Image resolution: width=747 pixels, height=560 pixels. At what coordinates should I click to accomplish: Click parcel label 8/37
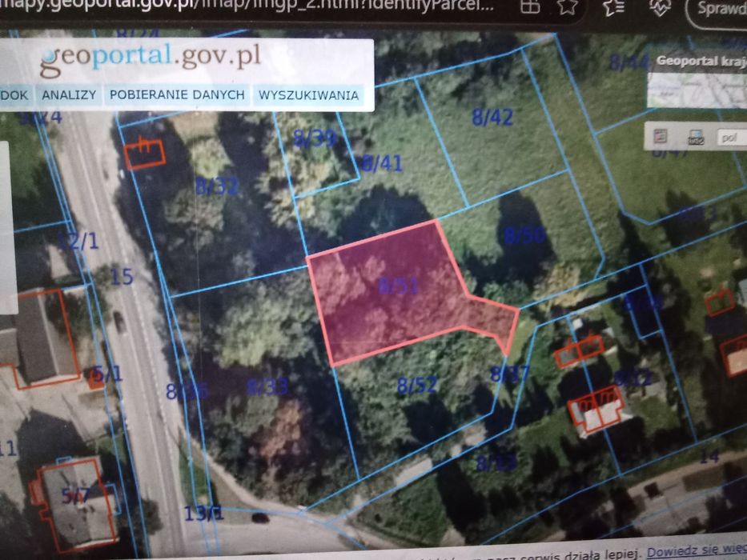click(x=509, y=374)
